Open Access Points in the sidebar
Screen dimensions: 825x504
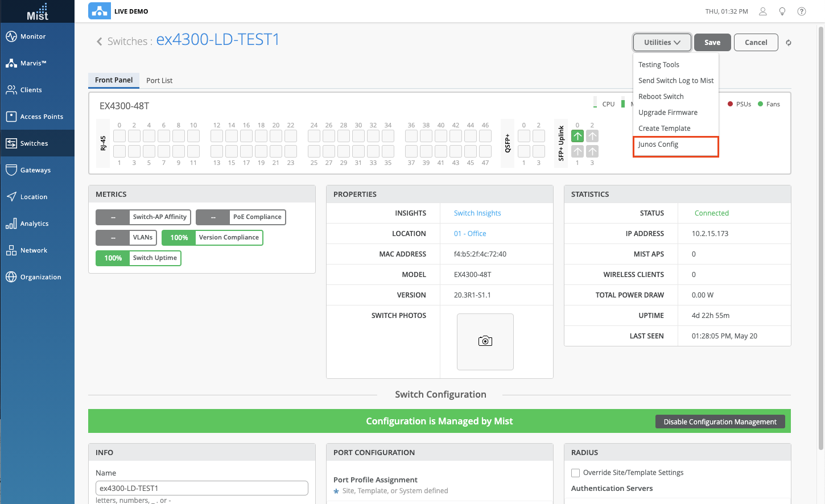click(37, 117)
